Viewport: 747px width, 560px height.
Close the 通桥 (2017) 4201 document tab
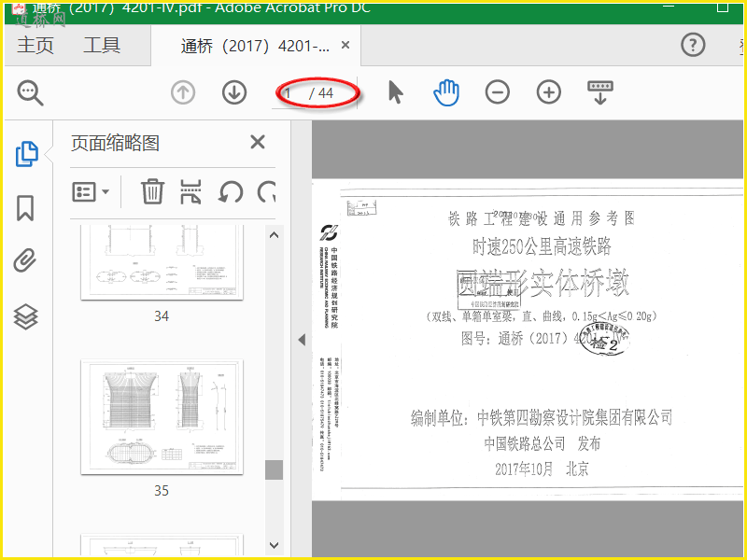[x=345, y=45]
